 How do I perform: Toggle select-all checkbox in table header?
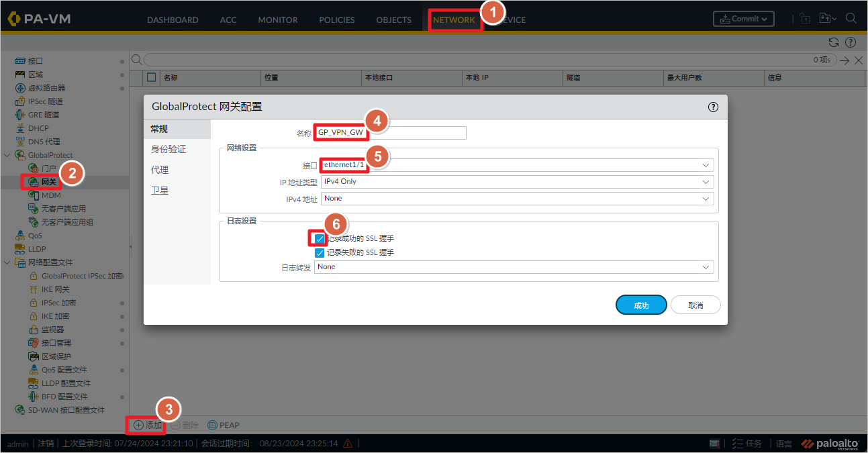tap(151, 77)
